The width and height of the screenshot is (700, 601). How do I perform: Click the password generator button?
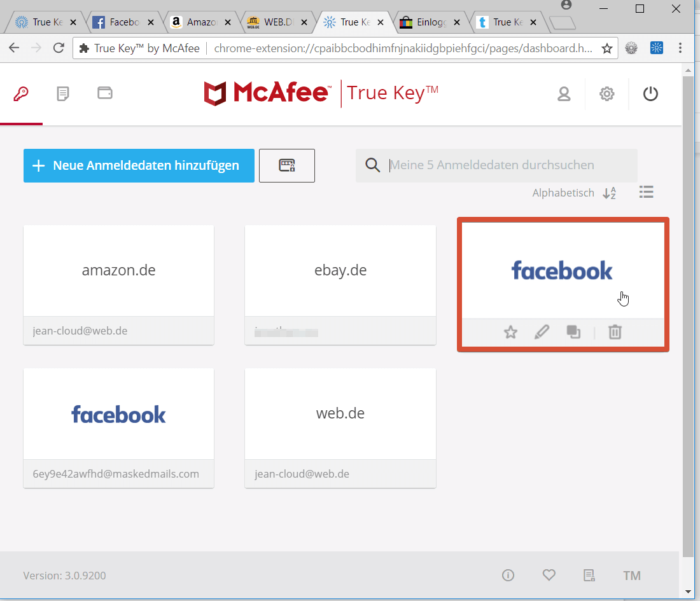click(x=287, y=165)
